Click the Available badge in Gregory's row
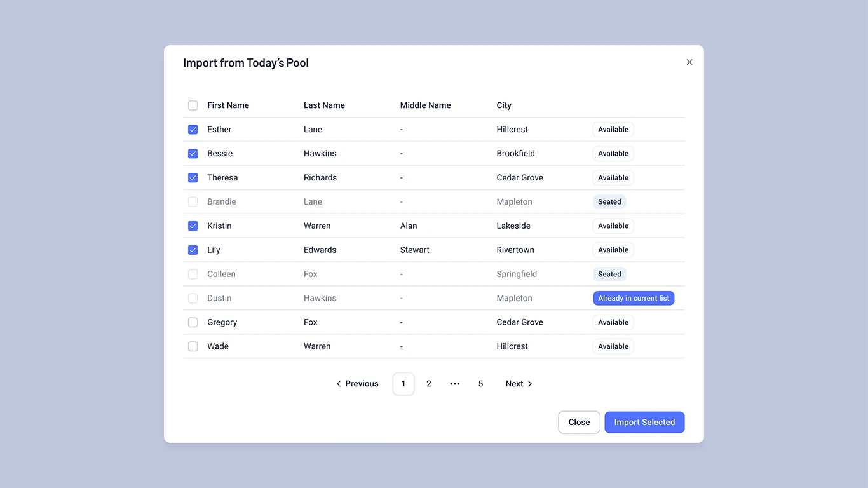Image resolution: width=868 pixels, height=488 pixels. point(613,323)
